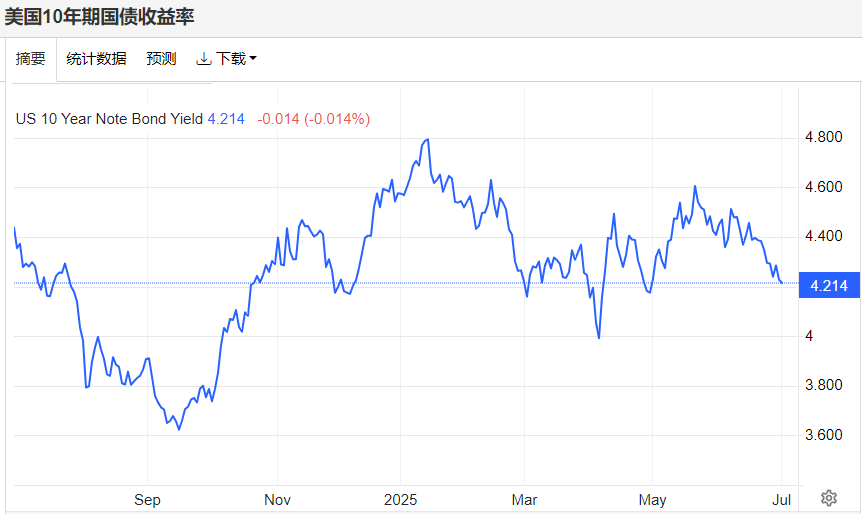
Task: Click the 2025 x-axis label
Action: pos(400,500)
